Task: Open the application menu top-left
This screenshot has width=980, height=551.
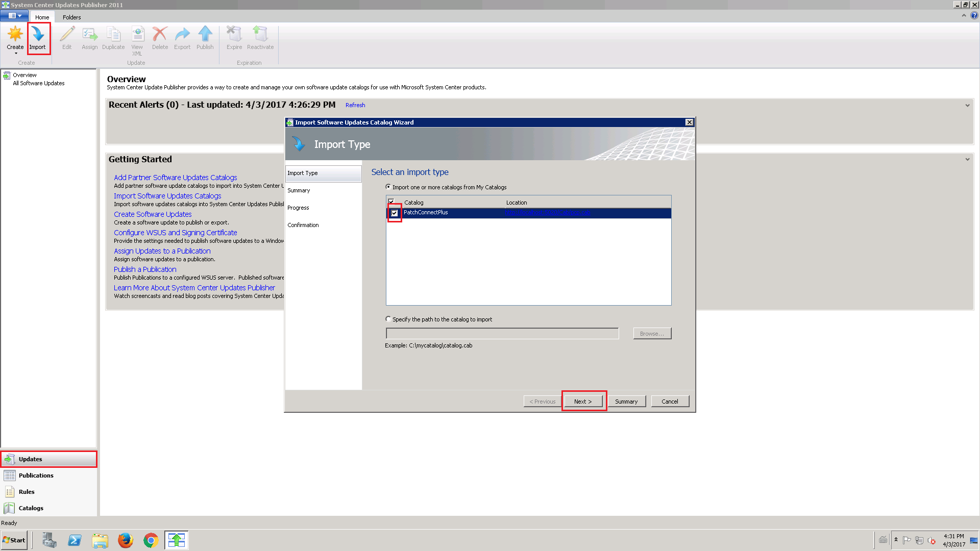Action: [14, 15]
